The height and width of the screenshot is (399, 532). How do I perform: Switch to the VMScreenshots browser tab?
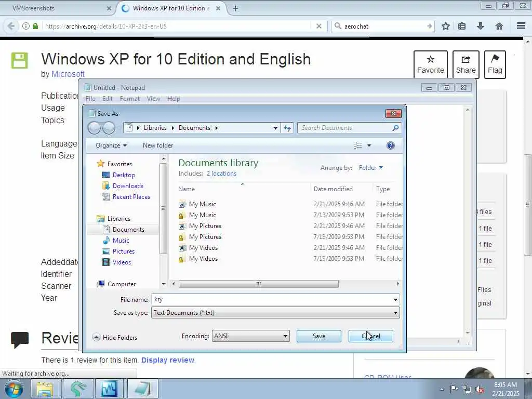coord(57,8)
